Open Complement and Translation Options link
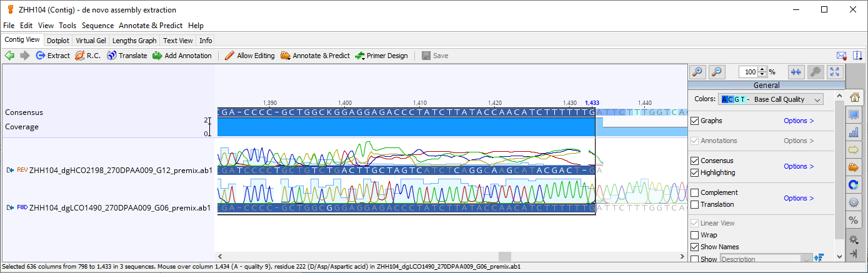The width and height of the screenshot is (868, 273). tap(799, 198)
